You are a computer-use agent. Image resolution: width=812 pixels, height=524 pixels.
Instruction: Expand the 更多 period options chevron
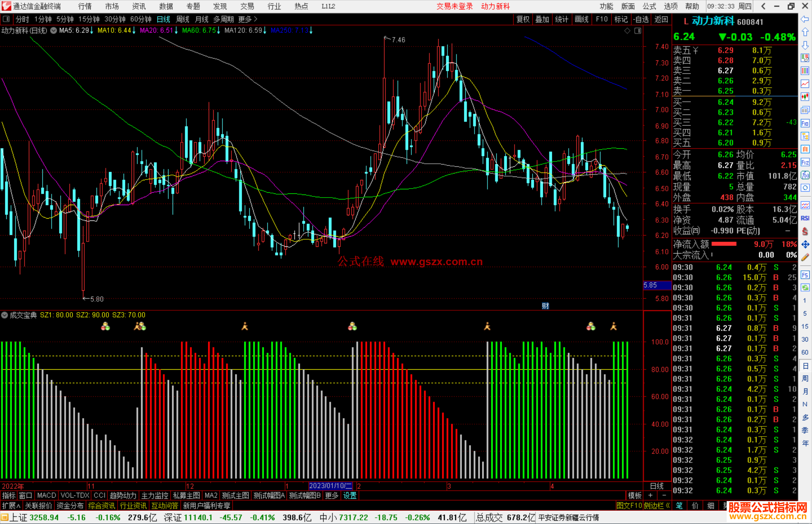pyautogui.click(x=256, y=19)
